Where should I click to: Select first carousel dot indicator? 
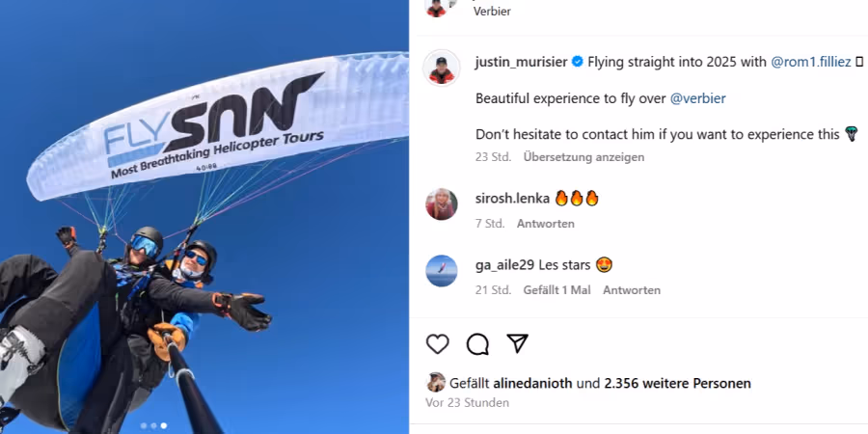click(144, 425)
